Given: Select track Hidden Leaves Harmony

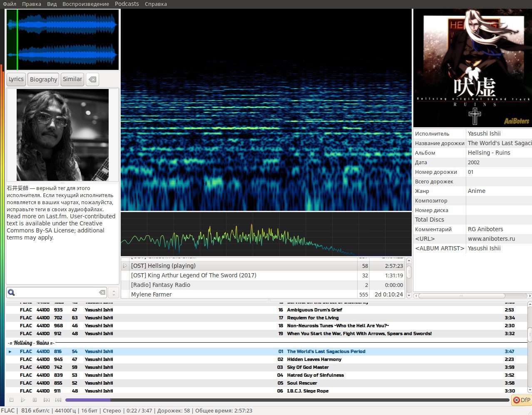Looking at the screenshot, I should click(314, 359).
